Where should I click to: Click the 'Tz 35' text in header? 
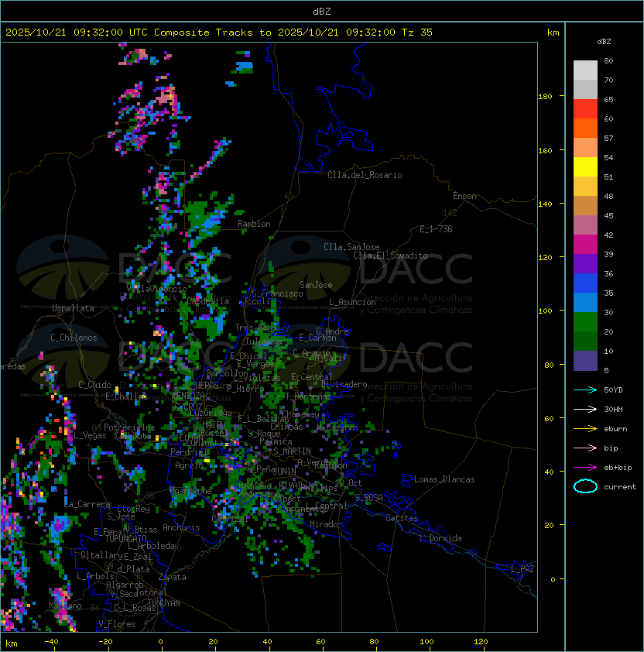click(417, 33)
